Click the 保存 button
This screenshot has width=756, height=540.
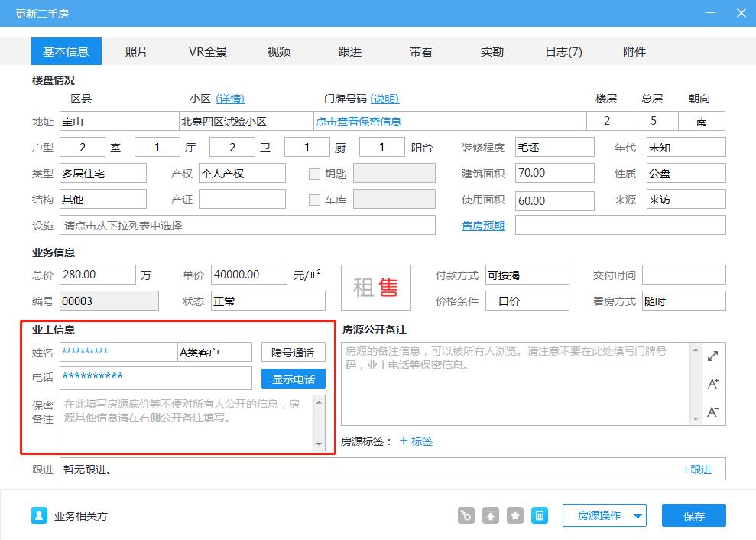coord(693,516)
